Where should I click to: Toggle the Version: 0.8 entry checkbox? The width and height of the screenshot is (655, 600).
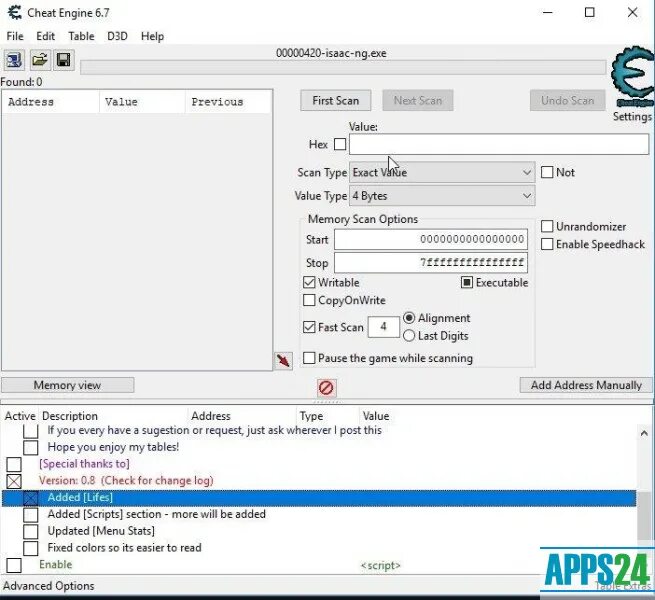(x=14, y=481)
